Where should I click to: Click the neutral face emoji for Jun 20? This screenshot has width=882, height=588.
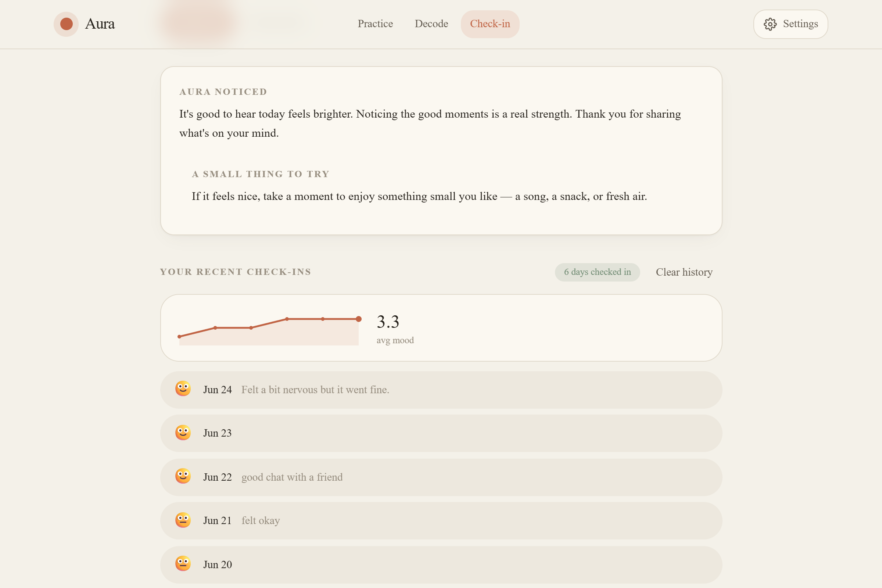click(183, 564)
